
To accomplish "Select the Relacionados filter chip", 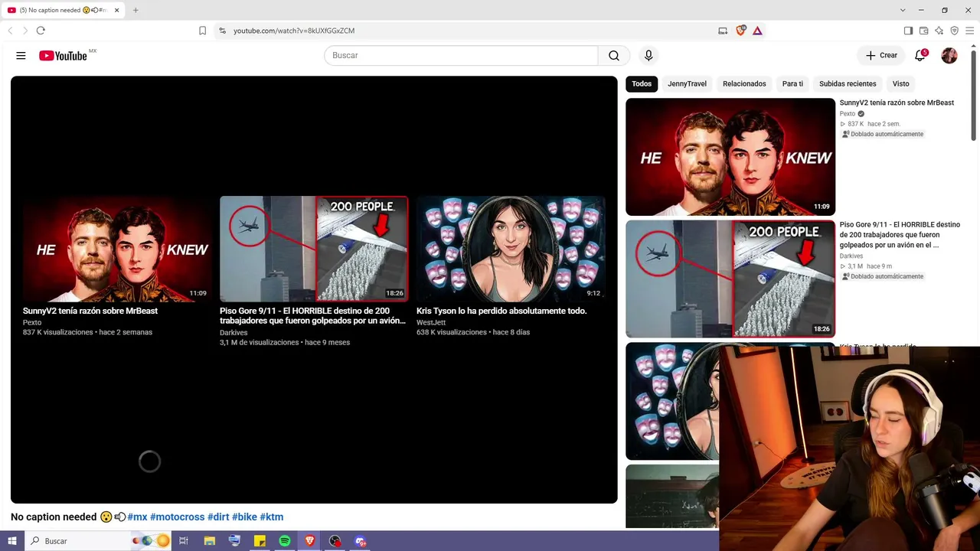I will click(744, 83).
